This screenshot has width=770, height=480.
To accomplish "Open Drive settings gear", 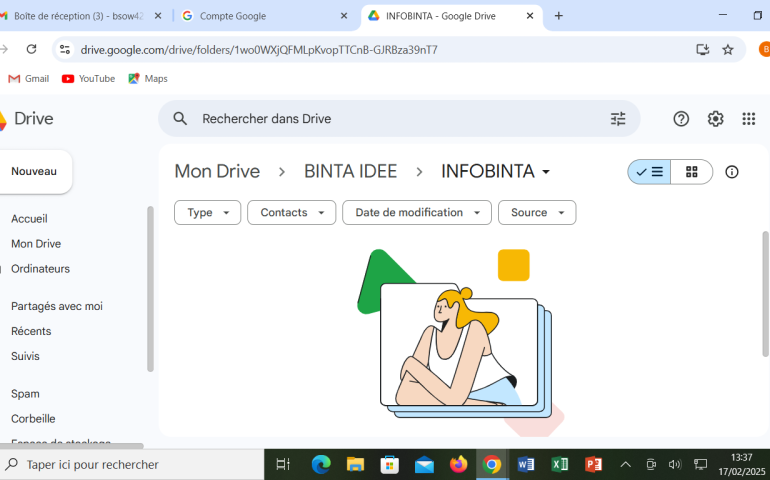I will (715, 119).
